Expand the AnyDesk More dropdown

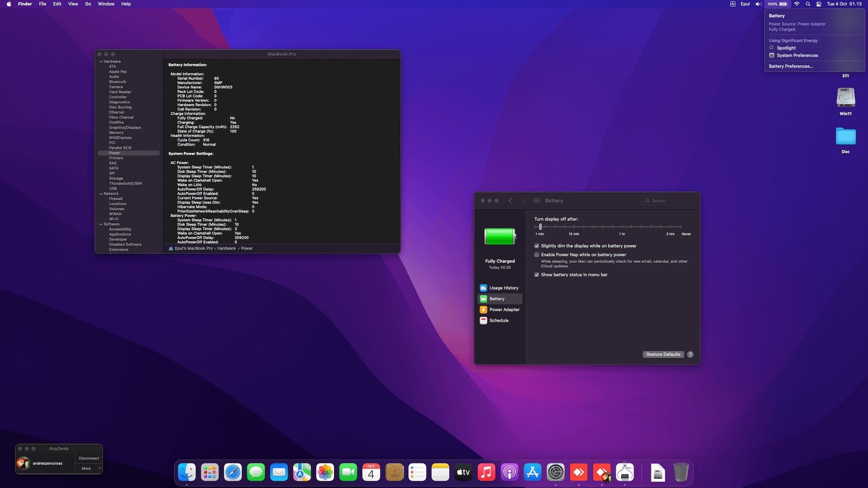(89, 469)
